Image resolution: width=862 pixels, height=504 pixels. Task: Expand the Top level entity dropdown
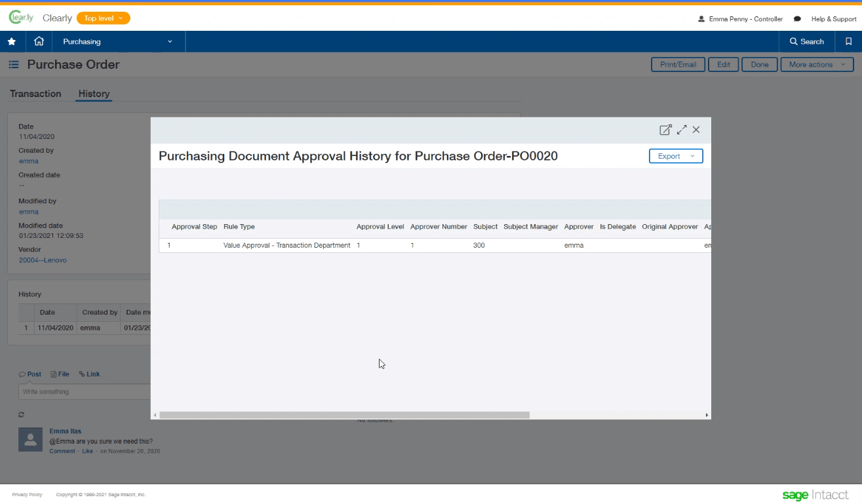(x=103, y=18)
